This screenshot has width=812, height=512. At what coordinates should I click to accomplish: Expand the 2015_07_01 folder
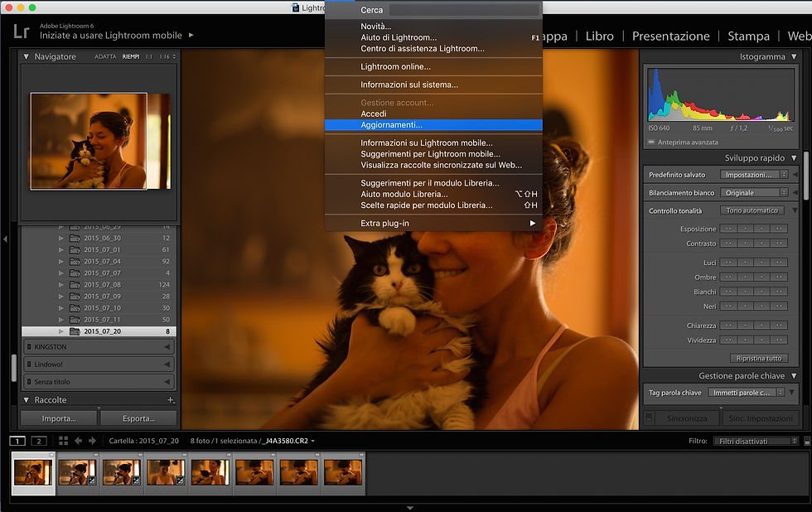pyautogui.click(x=61, y=249)
